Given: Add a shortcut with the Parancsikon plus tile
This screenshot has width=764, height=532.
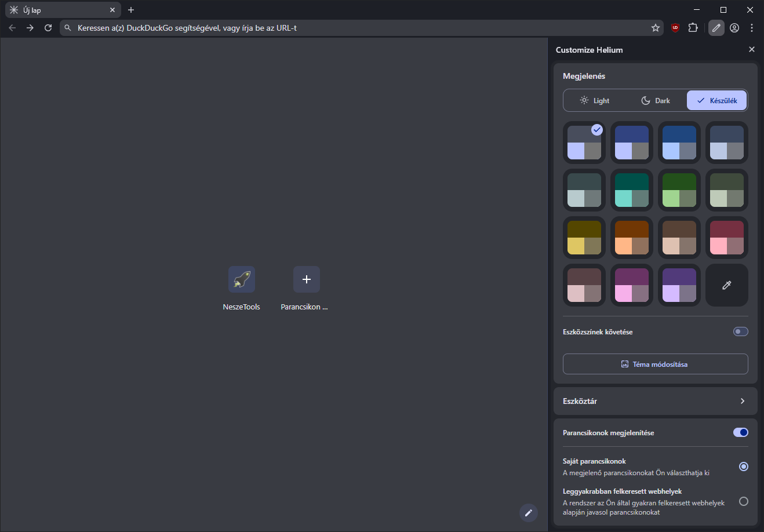Looking at the screenshot, I should point(306,279).
